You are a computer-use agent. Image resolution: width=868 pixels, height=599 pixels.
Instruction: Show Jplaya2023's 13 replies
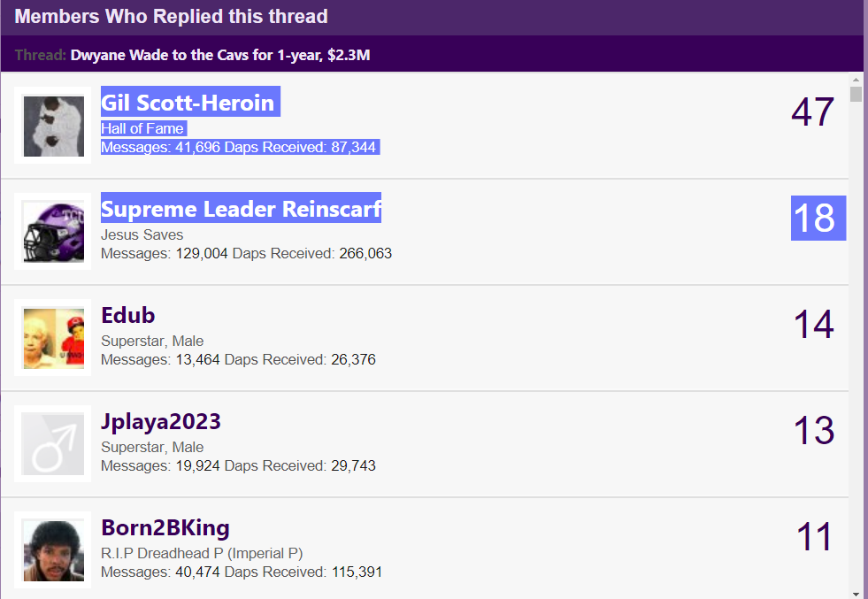[x=813, y=431]
